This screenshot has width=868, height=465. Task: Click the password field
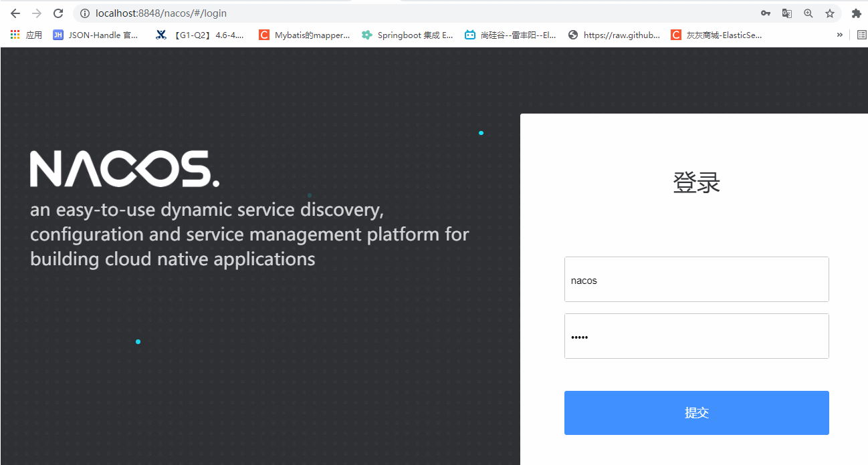point(697,336)
